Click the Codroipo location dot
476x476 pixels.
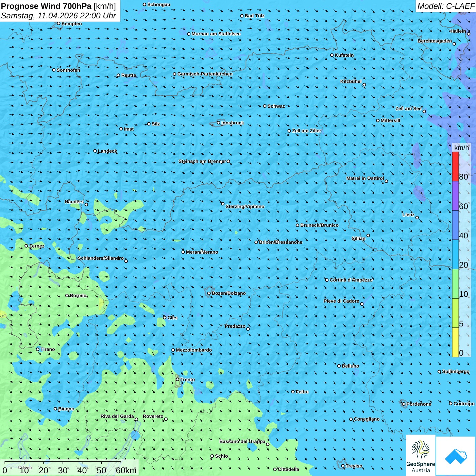coord(451,404)
